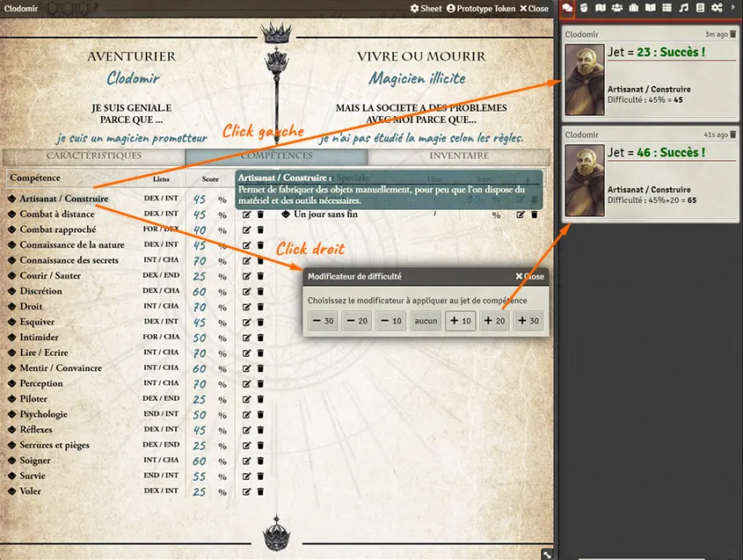
Task: Delete the 'Jet = 23' chat message
Action: (733, 34)
